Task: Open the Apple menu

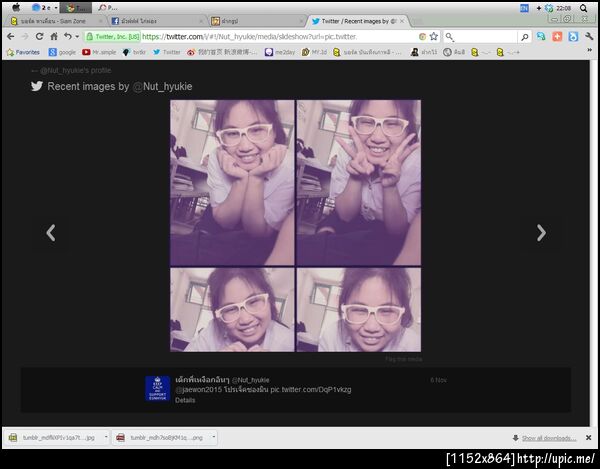Action: click(x=16, y=7)
